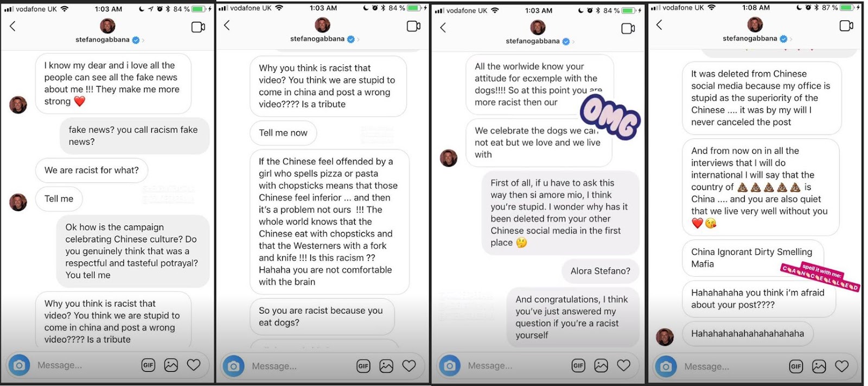Send a heart in the second chat
Viewport: 868px width, 386px height.
pyautogui.click(x=409, y=366)
